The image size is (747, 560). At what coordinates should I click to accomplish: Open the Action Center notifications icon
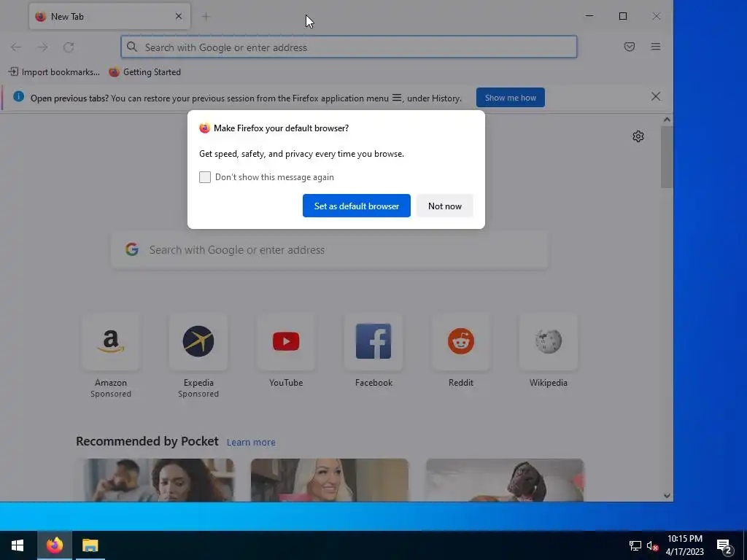pyautogui.click(x=724, y=545)
